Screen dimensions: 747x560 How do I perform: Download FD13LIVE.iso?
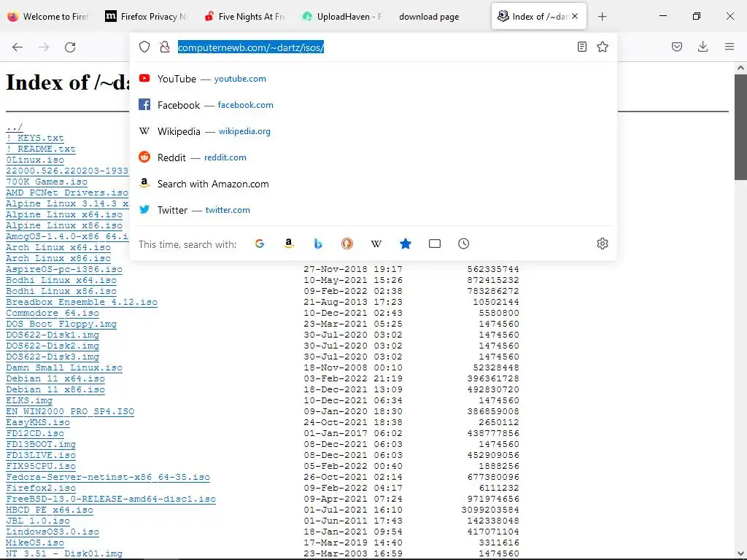click(41, 456)
